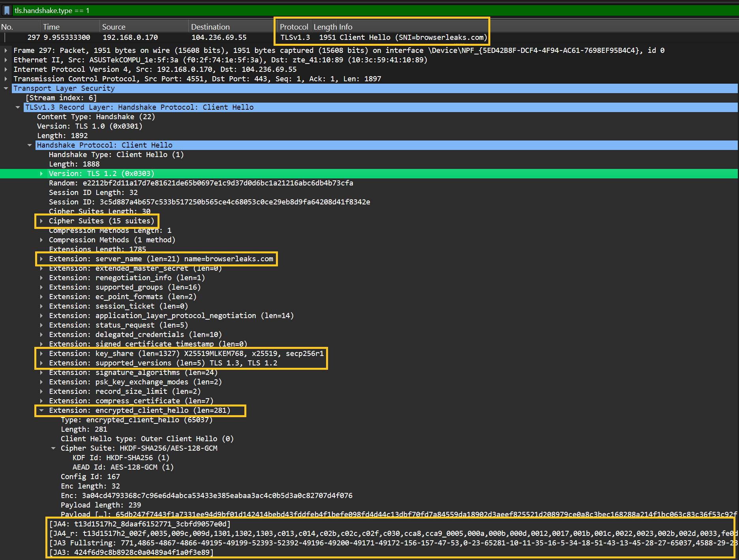
Task: Expand the supported_groups extension
Action: 41,287
